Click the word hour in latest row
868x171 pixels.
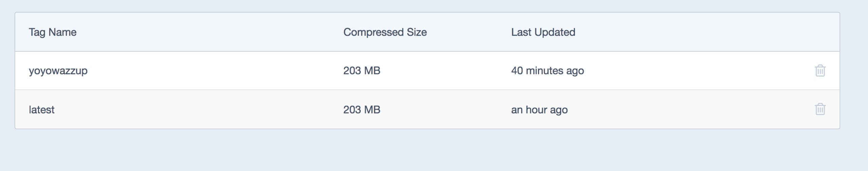536,109
